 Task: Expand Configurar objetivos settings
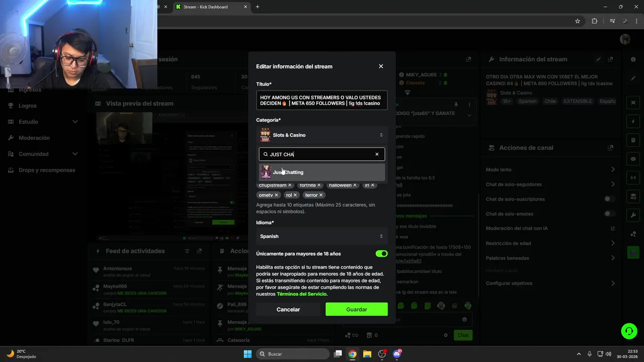tap(613, 283)
